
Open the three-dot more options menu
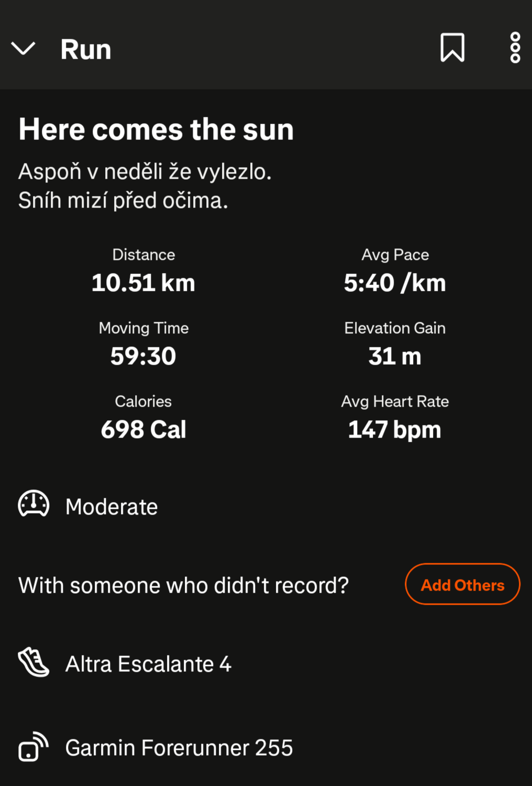515,48
